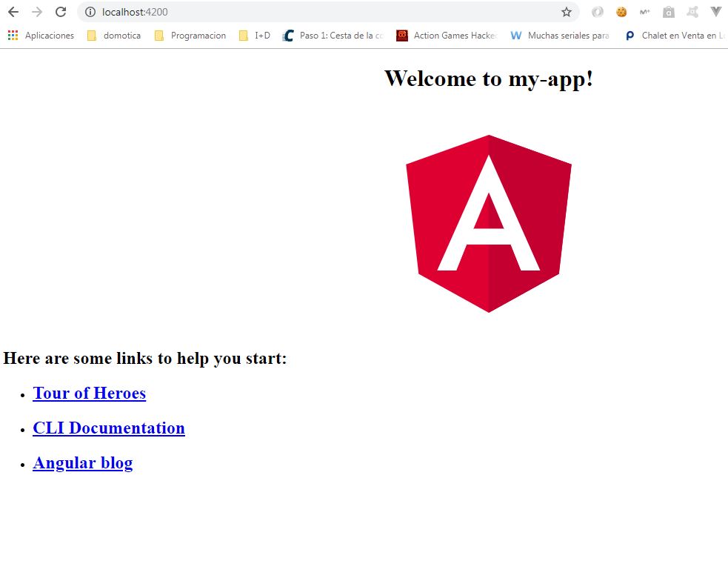The height and width of the screenshot is (561, 728).
Task: Open the Vue devtools V extension icon
Action: coord(716,12)
